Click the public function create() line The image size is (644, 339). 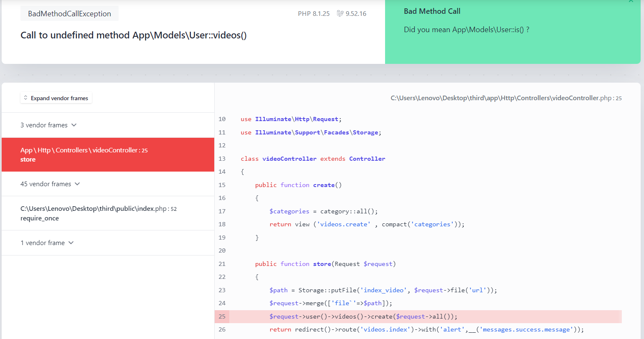299,185
